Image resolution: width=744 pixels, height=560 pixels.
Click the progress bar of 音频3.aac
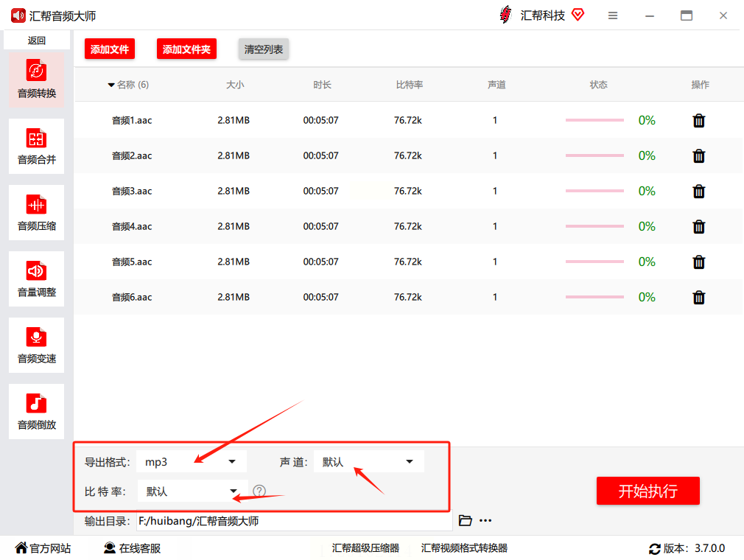pyautogui.click(x=594, y=192)
